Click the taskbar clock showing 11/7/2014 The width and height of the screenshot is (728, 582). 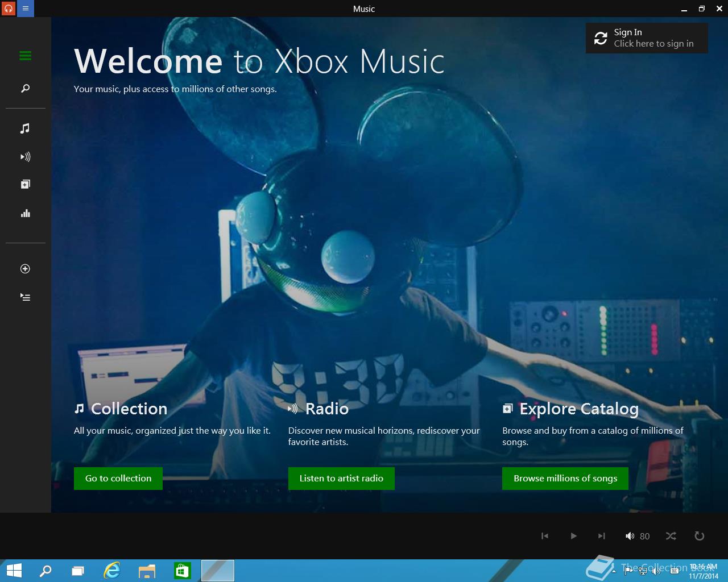pos(704,572)
